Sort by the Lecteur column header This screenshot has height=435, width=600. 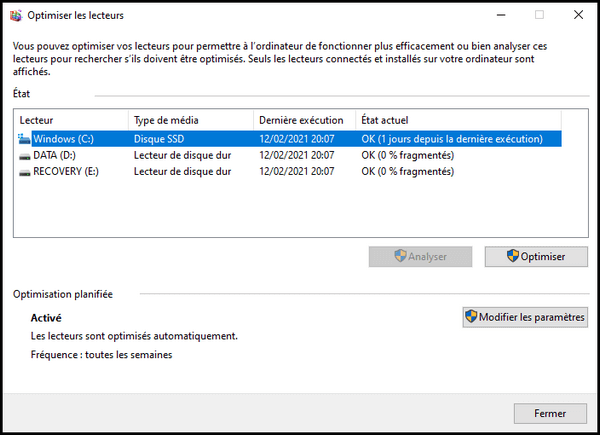tap(71, 121)
